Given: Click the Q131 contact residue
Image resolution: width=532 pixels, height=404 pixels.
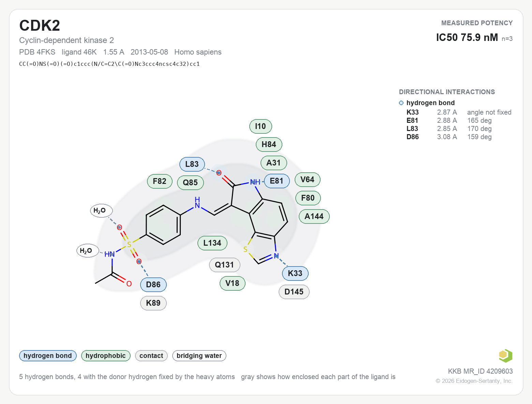Looking at the screenshot, I should tap(224, 265).
